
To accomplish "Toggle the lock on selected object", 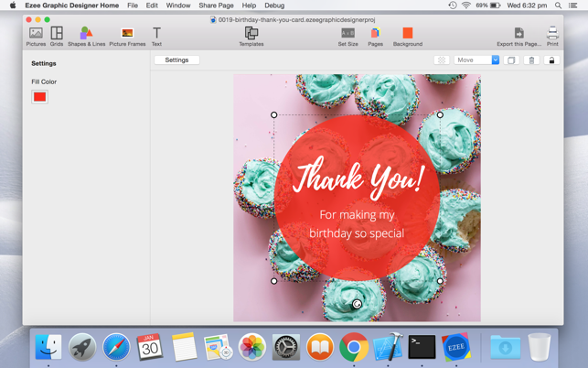I will point(551,60).
